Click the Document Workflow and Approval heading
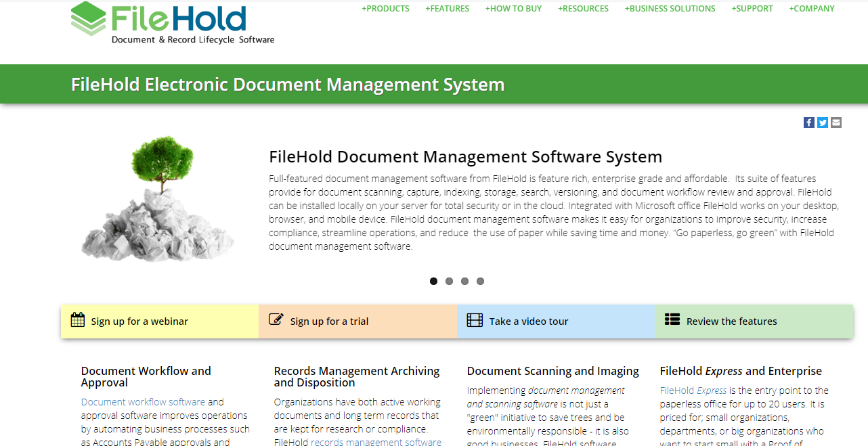The height and width of the screenshot is (446, 868). pyautogui.click(x=146, y=376)
